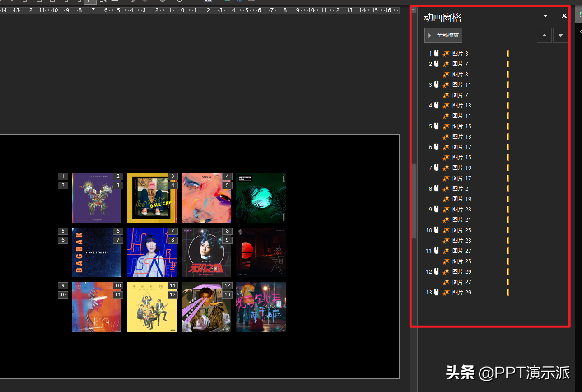The height and width of the screenshot is (392, 582).
Task: Click the star icon of entry 6 图片 17
Action: 446,147
